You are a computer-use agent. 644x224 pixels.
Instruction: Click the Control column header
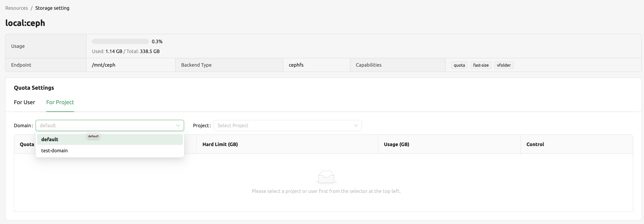(x=577, y=144)
